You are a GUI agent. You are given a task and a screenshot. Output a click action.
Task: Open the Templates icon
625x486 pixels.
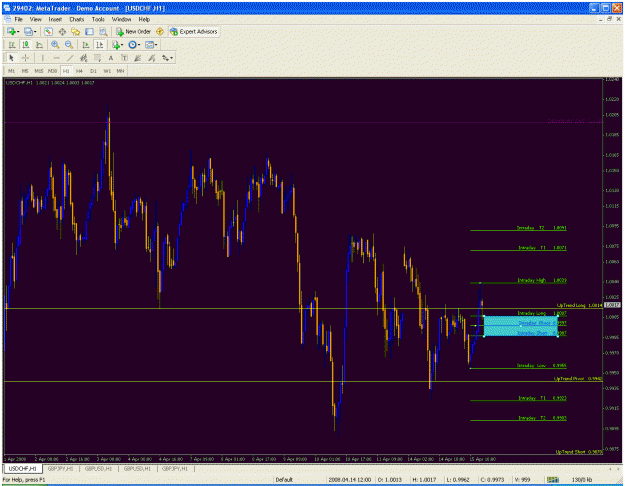(x=149, y=45)
